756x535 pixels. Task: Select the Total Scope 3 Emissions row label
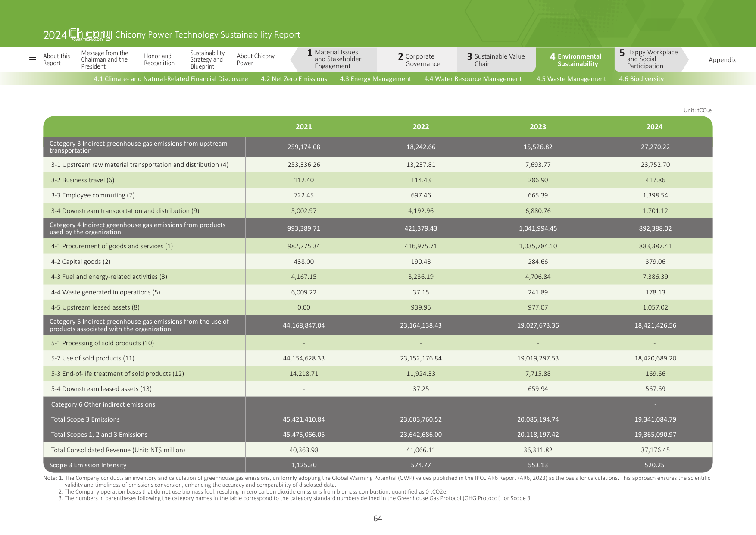85,419
